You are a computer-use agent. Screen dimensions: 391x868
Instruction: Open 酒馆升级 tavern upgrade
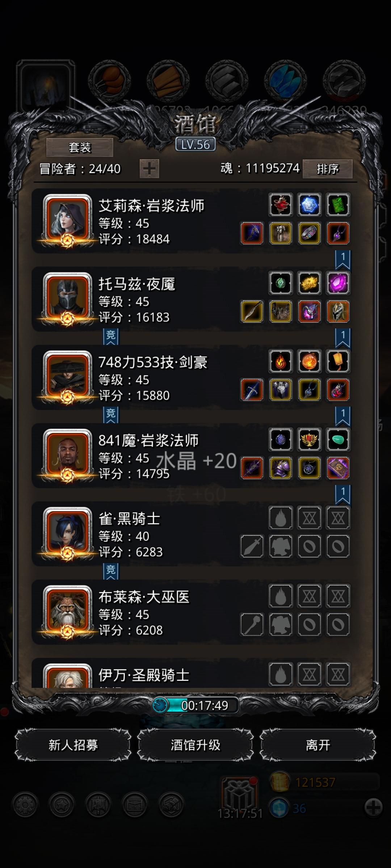click(195, 745)
